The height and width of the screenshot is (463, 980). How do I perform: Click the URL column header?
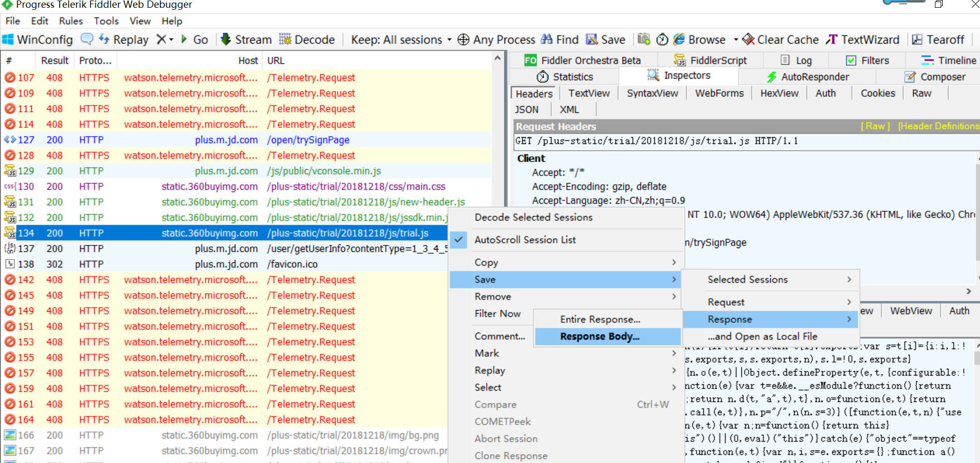(378, 61)
